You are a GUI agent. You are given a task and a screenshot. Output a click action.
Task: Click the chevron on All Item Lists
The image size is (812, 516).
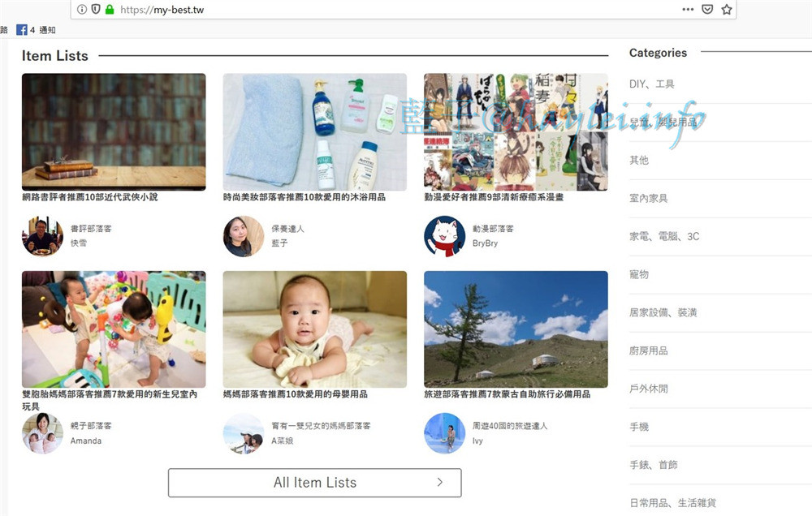(439, 483)
